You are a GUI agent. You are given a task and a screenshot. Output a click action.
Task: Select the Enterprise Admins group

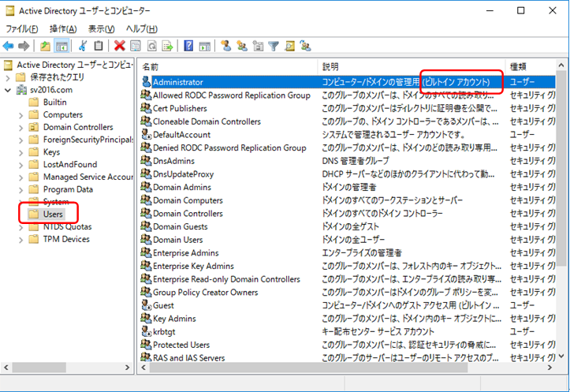[x=186, y=252]
